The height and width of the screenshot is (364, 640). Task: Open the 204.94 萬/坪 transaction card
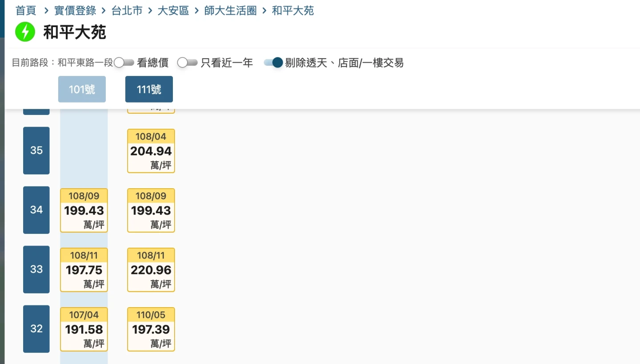point(151,151)
